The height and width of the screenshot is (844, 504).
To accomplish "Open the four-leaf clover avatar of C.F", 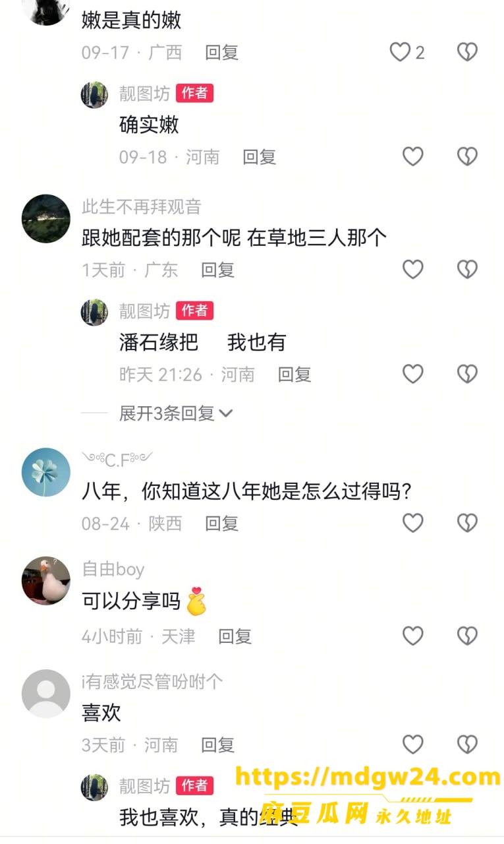I will click(46, 472).
